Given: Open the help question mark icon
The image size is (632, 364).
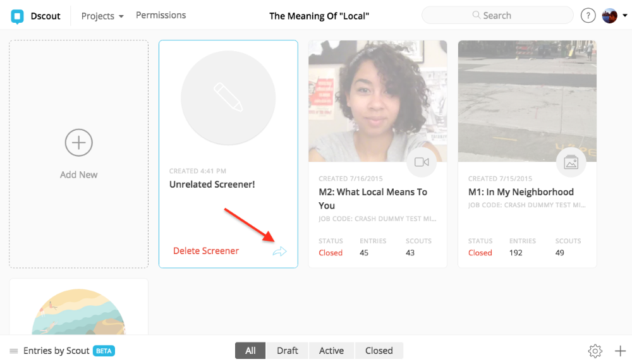Looking at the screenshot, I should (588, 16).
